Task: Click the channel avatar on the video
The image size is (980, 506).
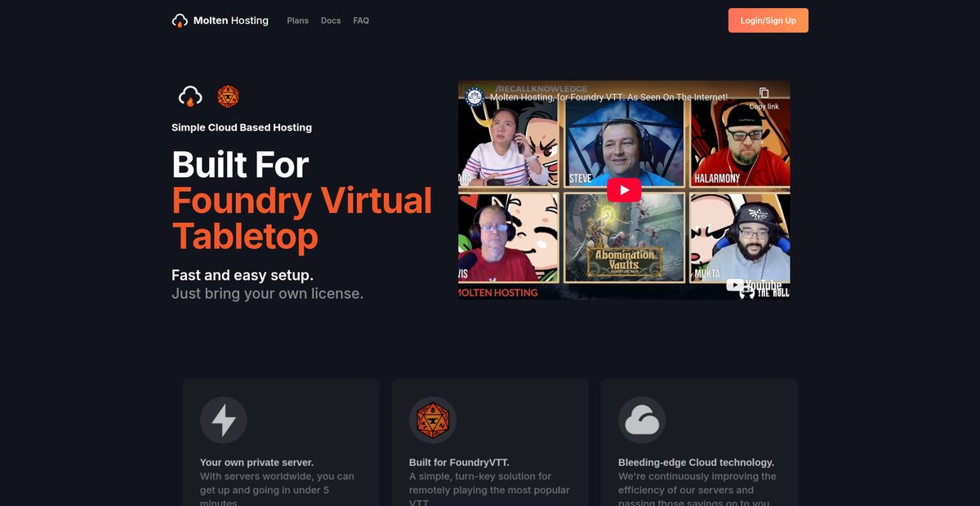Action: click(474, 97)
